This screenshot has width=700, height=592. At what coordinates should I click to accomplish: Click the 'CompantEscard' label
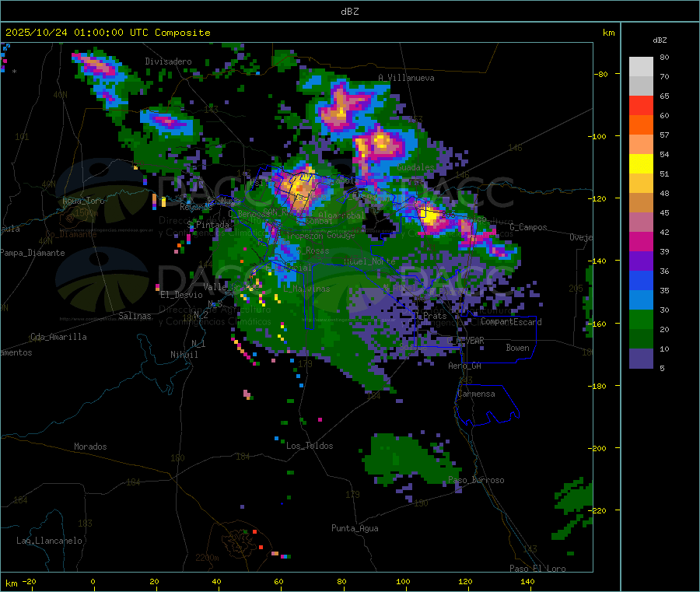coord(511,322)
